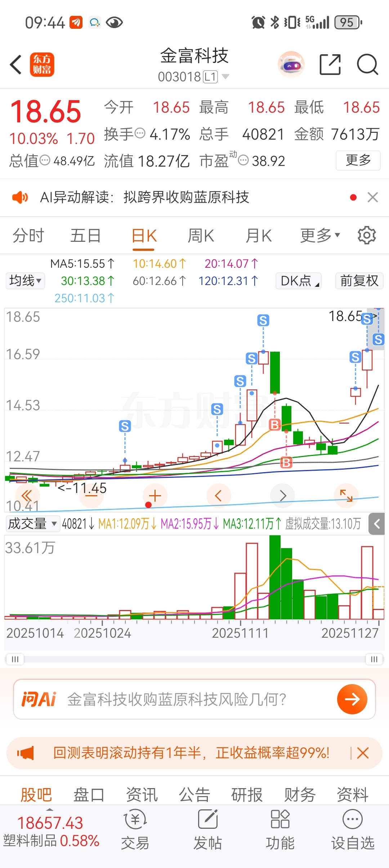Tap the 虚拟成交量:13.10万 label
389x868 pixels.
pos(323,524)
